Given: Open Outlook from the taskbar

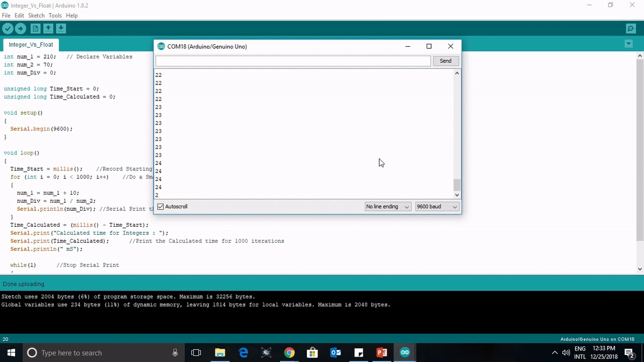Looking at the screenshot, I should 336,352.
